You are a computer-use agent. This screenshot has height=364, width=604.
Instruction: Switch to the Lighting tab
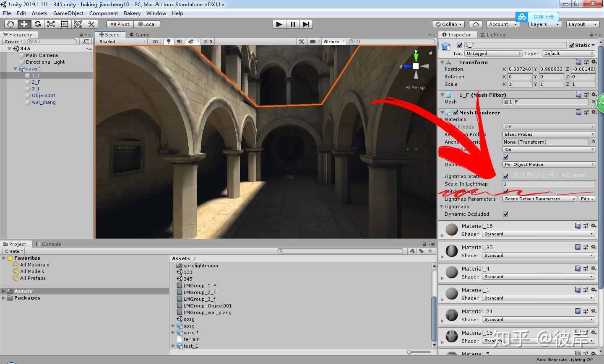tap(493, 35)
